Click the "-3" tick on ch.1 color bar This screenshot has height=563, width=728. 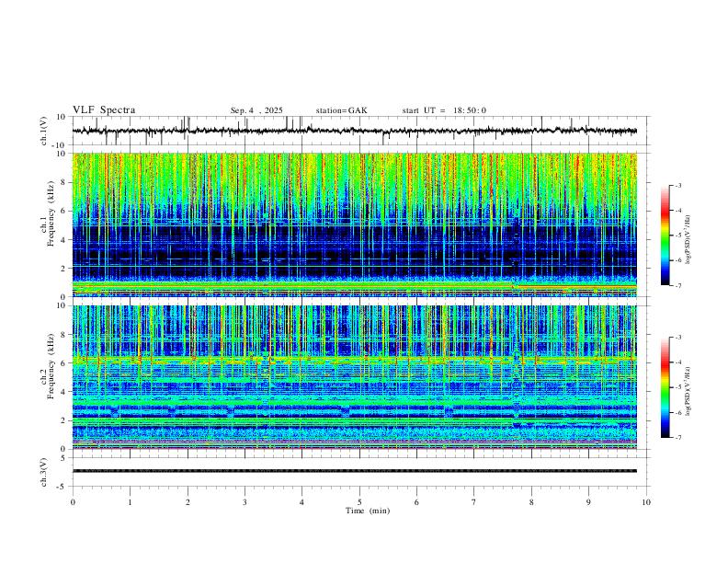point(678,185)
